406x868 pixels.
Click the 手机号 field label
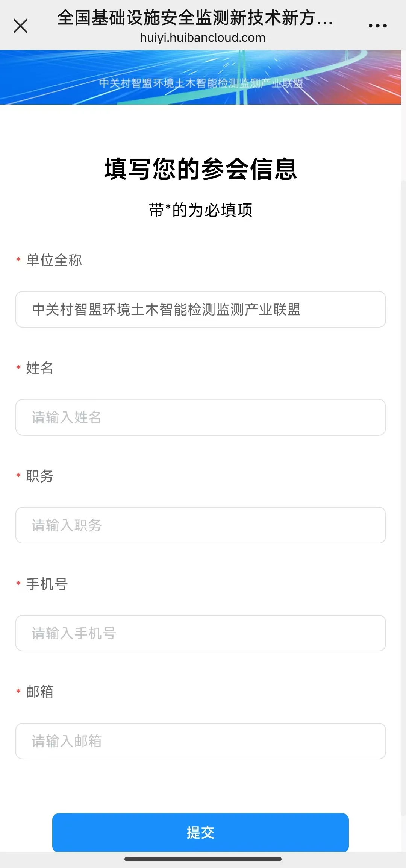[47, 584]
